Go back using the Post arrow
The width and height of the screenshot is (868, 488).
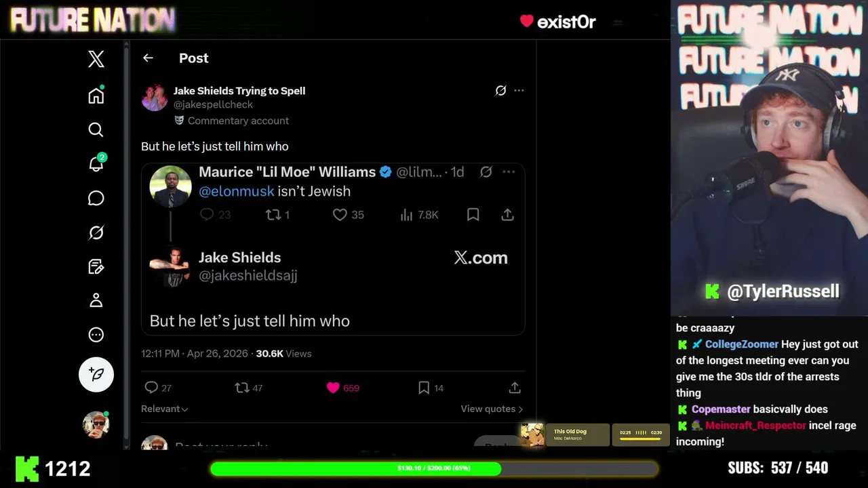(x=148, y=58)
